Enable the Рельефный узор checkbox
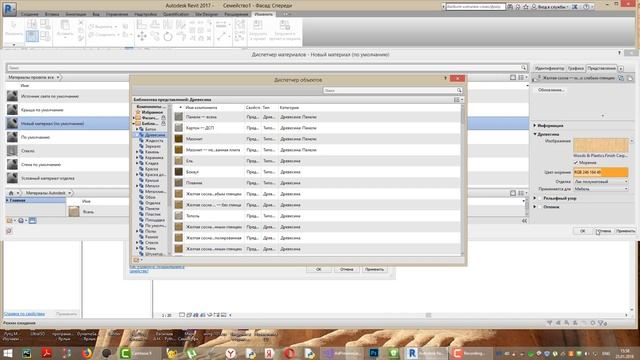 [x=540, y=198]
